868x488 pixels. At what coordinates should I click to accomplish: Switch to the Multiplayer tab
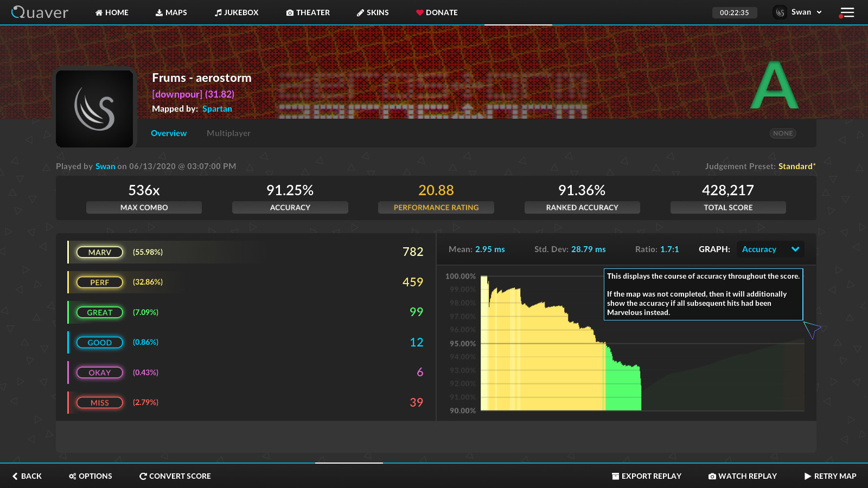tap(228, 133)
